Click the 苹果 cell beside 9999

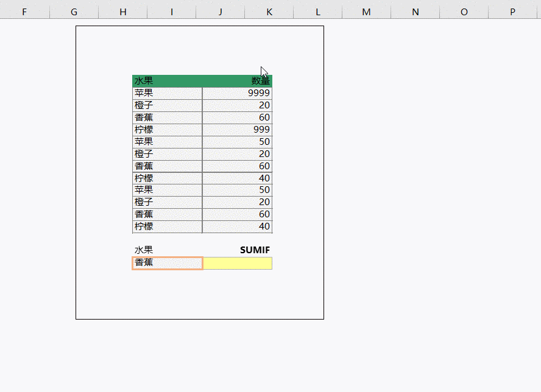pyautogui.click(x=167, y=93)
